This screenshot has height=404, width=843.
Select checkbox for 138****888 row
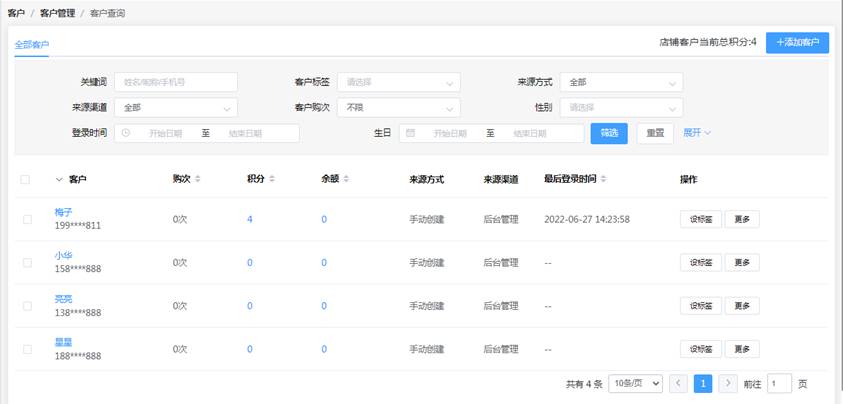[27, 306]
